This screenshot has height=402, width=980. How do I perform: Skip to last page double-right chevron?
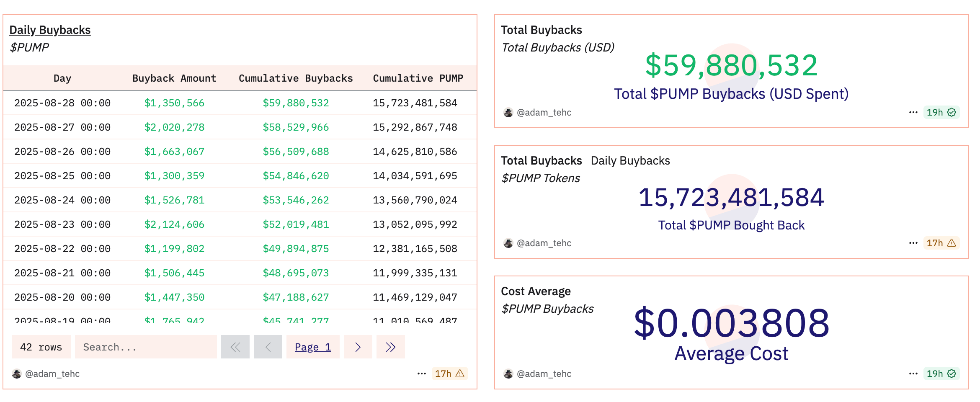(390, 347)
